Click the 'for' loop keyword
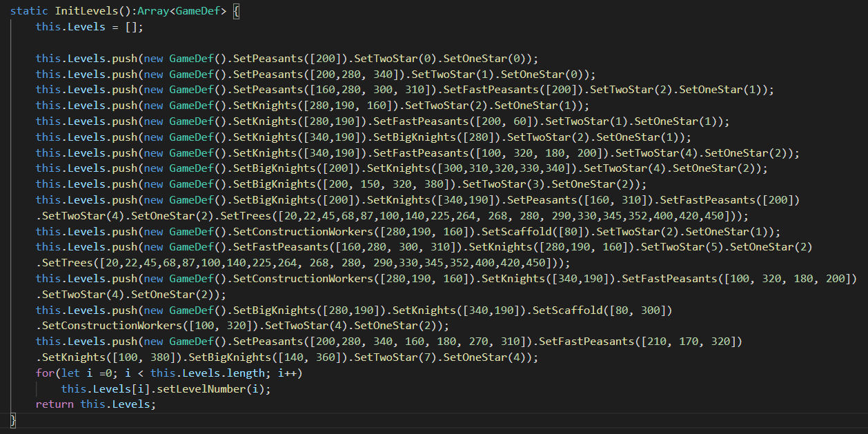The width and height of the screenshot is (868, 434). tap(45, 373)
